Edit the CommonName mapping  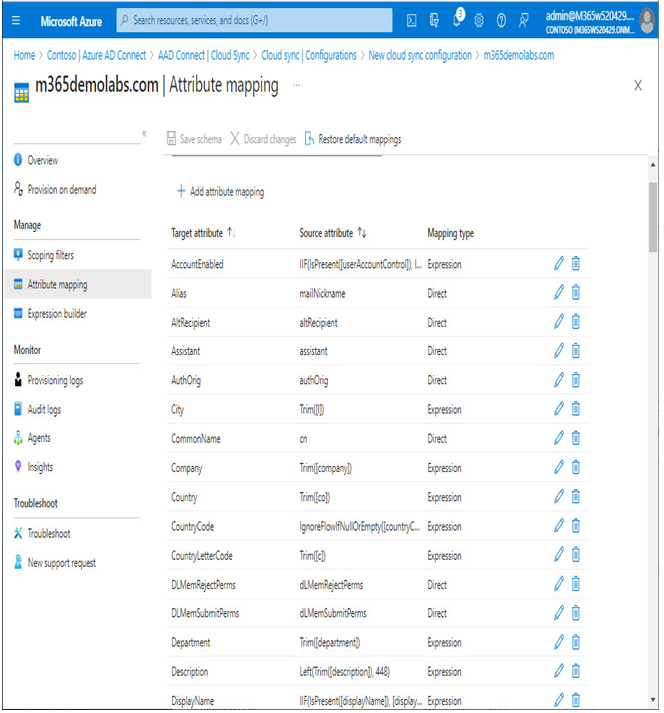click(x=559, y=438)
